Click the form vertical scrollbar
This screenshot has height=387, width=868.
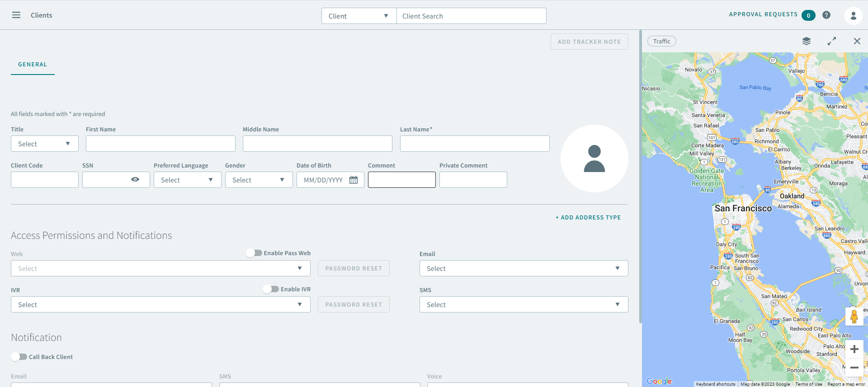coord(640,177)
